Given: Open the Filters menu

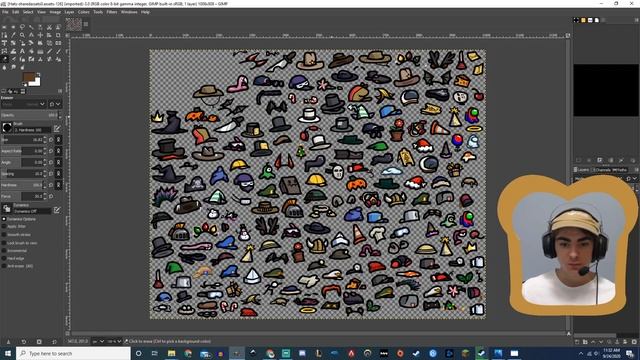Looking at the screenshot, I should pos(112,12).
